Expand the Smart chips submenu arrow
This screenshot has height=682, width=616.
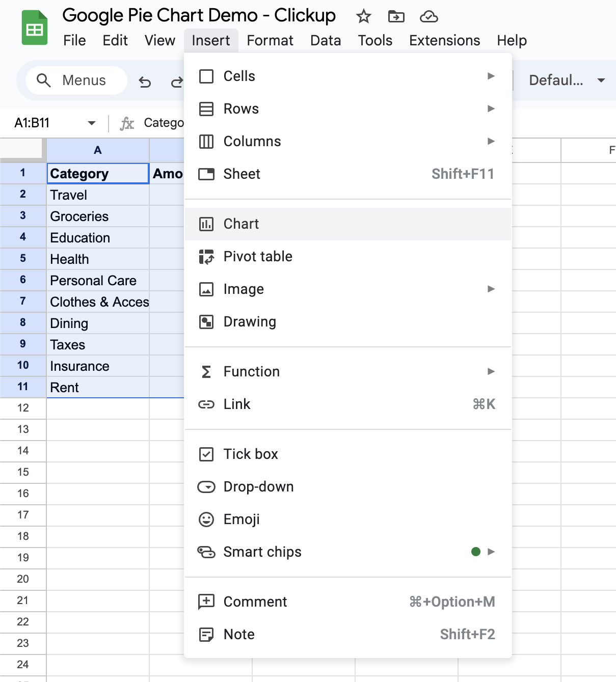(491, 552)
